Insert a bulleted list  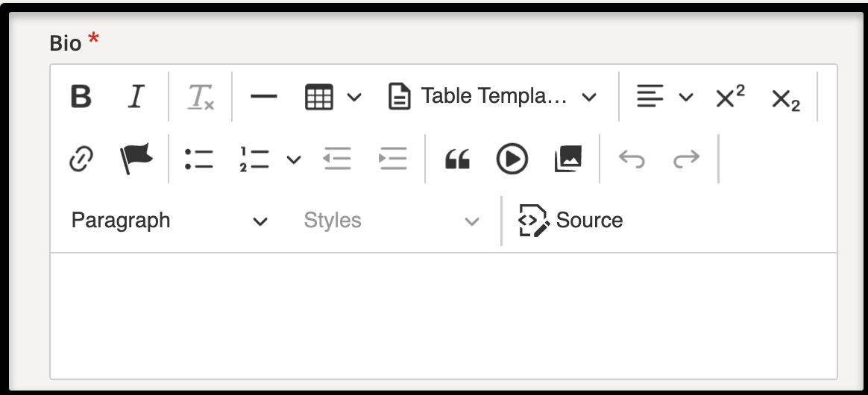click(x=199, y=159)
